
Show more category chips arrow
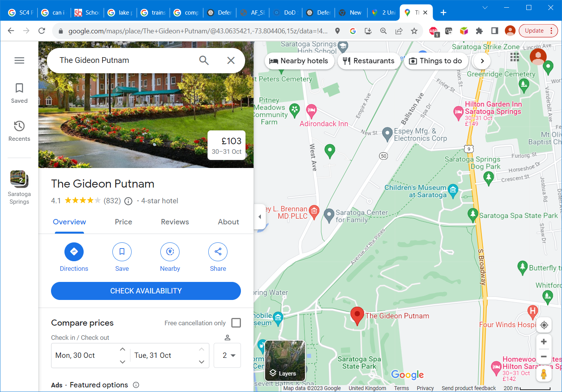pos(482,61)
